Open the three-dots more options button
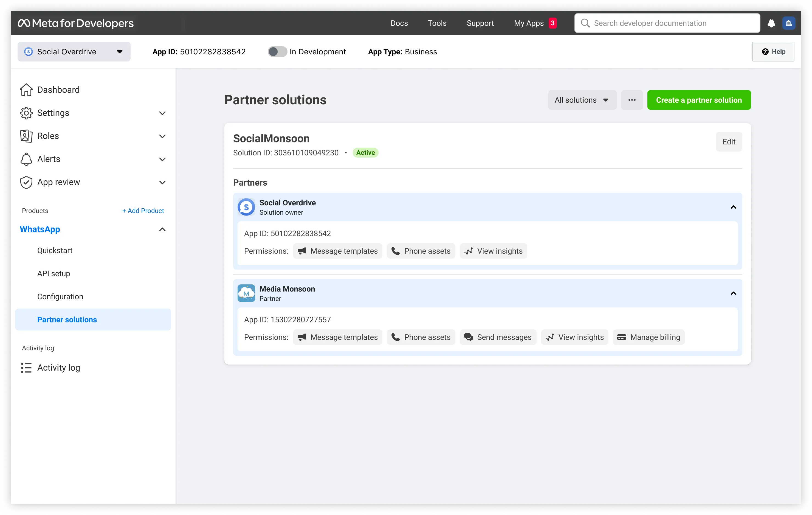Screen dimensions: 812x515 (x=631, y=100)
